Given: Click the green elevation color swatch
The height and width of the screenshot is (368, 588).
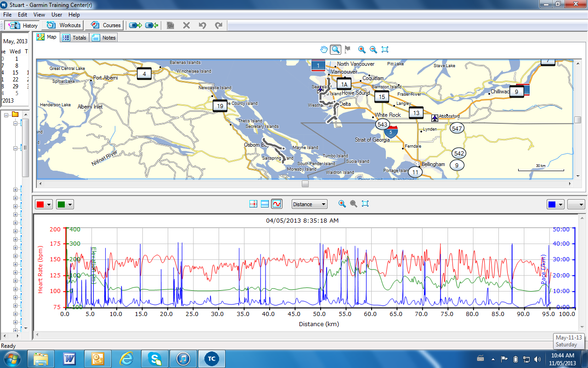Looking at the screenshot, I should click(61, 205).
